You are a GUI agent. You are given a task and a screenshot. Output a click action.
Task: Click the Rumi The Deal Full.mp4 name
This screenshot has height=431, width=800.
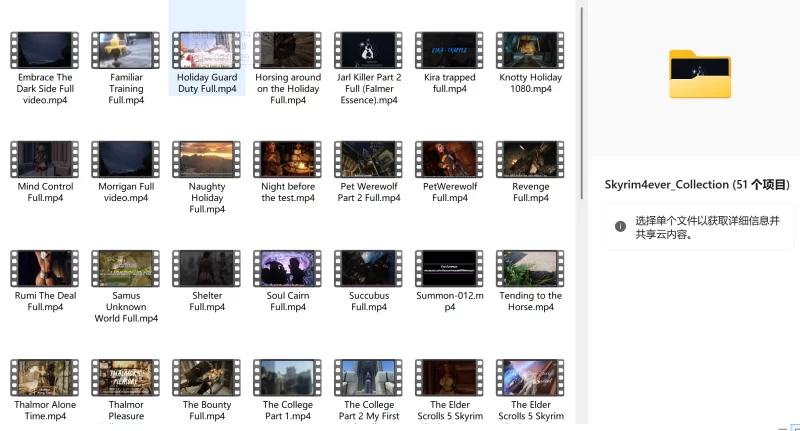45,301
